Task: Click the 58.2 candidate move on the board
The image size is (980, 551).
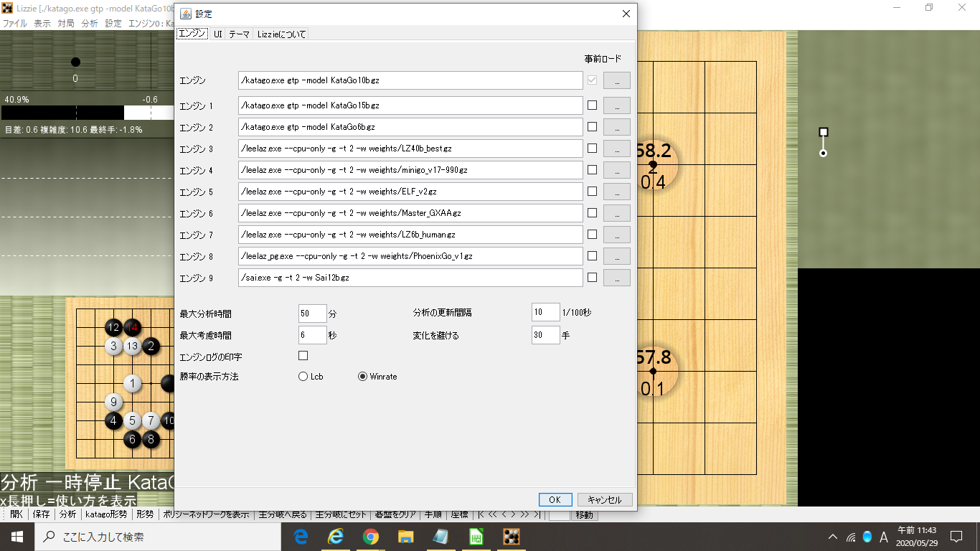Action: tap(653, 166)
